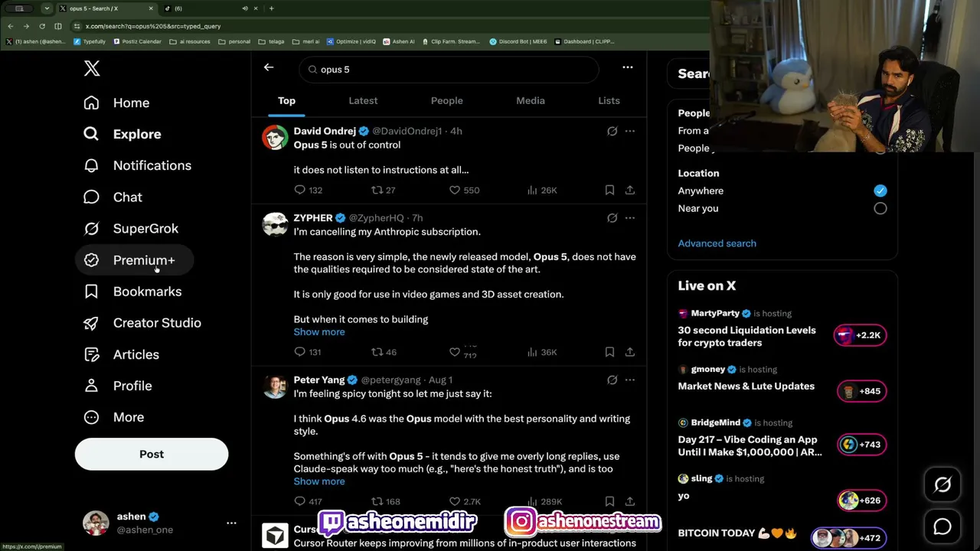Open the Advanced search link
The height and width of the screenshot is (551, 980).
(717, 243)
